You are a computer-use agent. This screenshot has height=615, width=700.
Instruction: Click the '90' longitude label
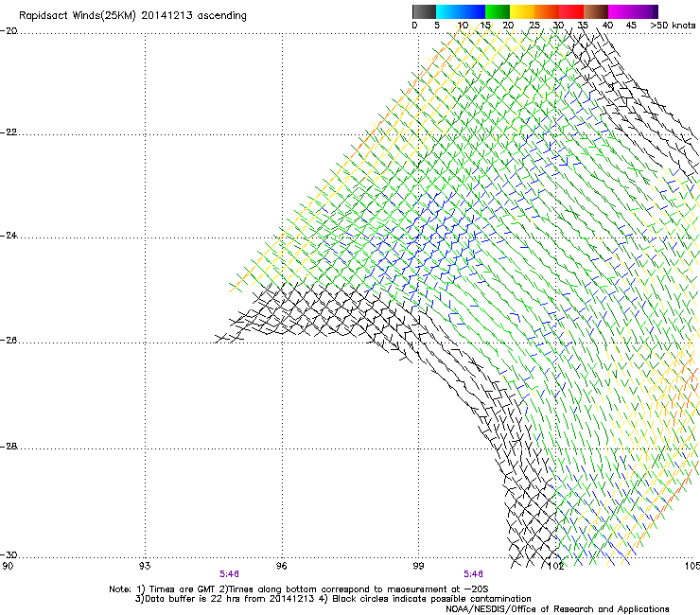click(x=8, y=566)
